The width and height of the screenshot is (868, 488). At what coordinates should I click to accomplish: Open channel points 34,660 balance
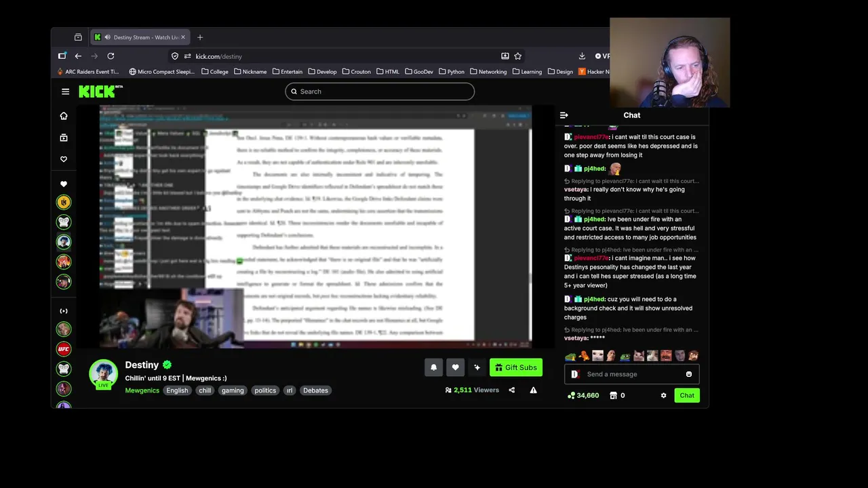click(x=584, y=395)
